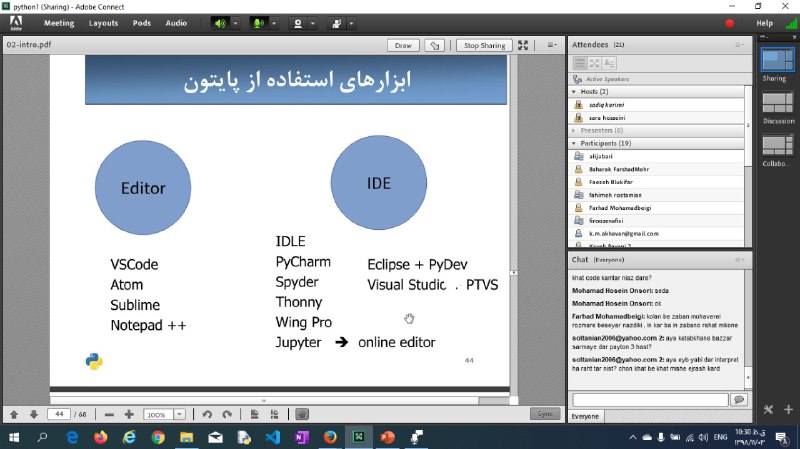The width and height of the screenshot is (800, 449).
Task: Select Attendees breakout room view icon
Action: pyautogui.click(x=594, y=63)
